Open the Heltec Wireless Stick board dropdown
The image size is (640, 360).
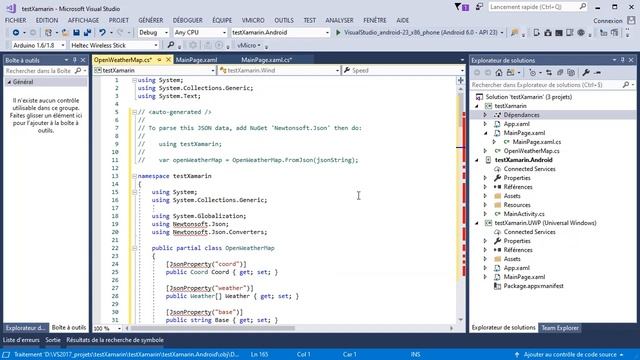114,45
